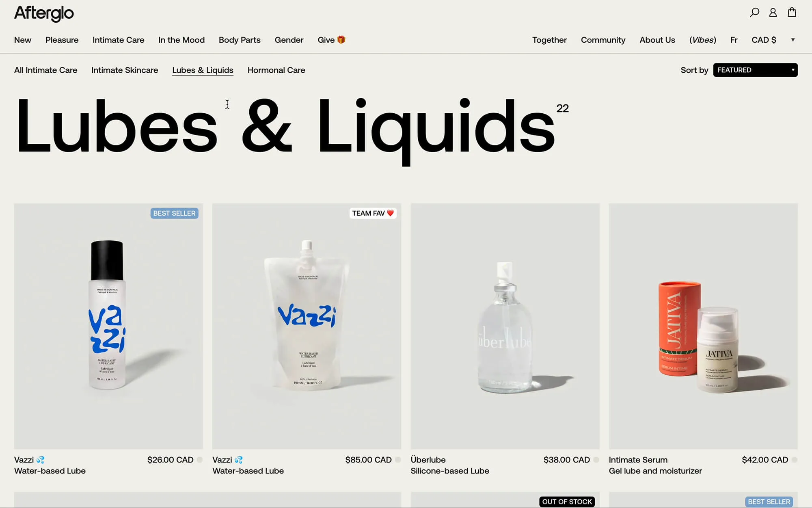
Task: Open the shopping bag cart icon
Action: 792,12
